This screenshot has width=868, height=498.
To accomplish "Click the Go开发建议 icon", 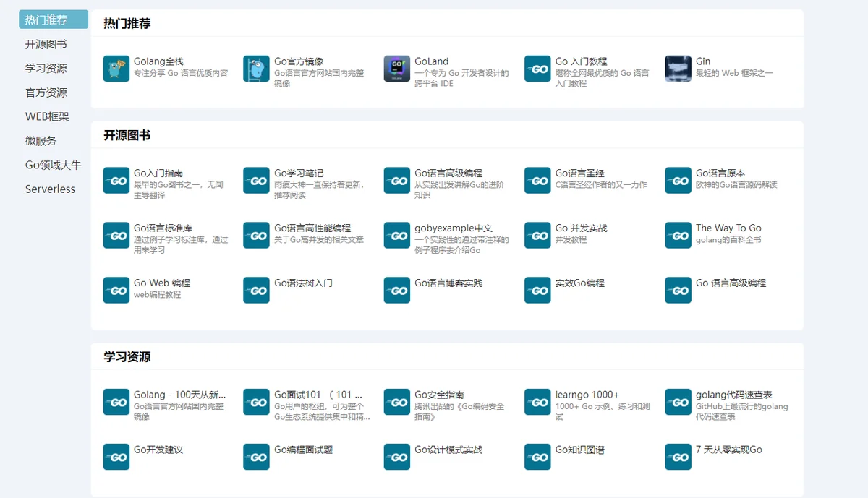I will [116, 458].
